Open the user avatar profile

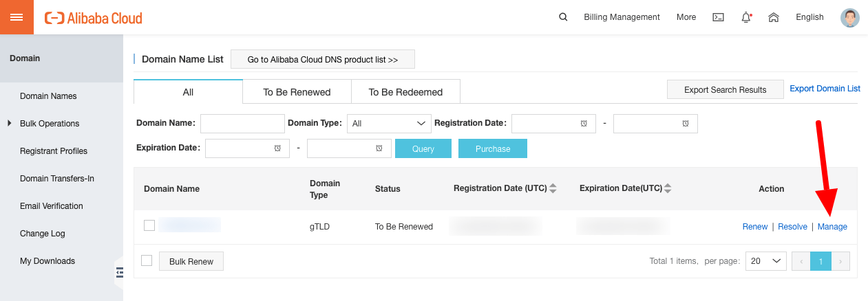(x=850, y=17)
